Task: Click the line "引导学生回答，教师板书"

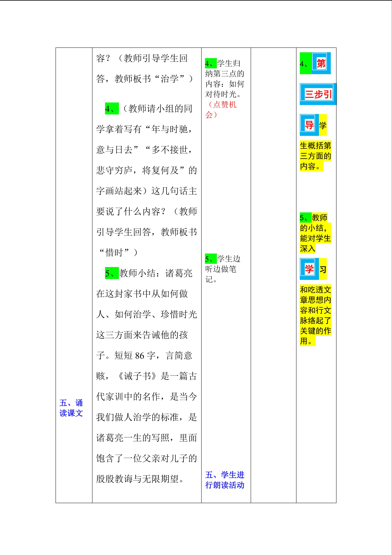Action: coord(147,232)
